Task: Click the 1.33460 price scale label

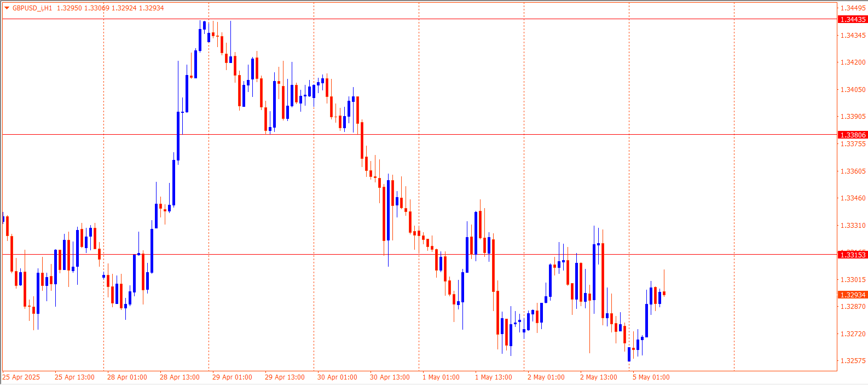Action: click(x=853, y=198)
